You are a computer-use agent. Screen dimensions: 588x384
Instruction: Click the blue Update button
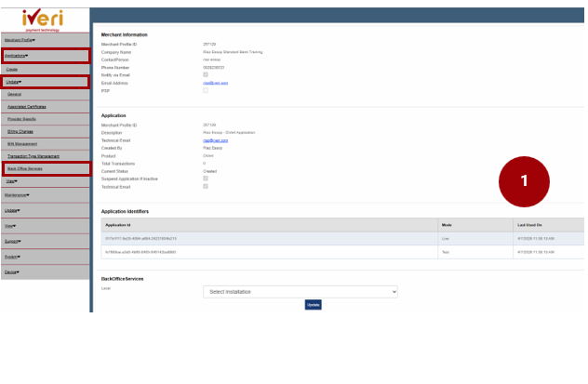coord(313,304)
